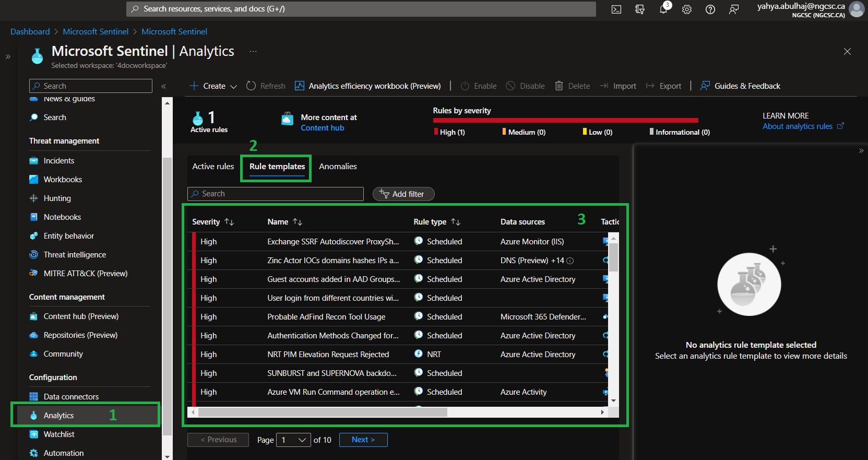The height and width of the screenshot is (460, 868).
Task: Close the Analytics blade
Action: (x=847, y=51)
